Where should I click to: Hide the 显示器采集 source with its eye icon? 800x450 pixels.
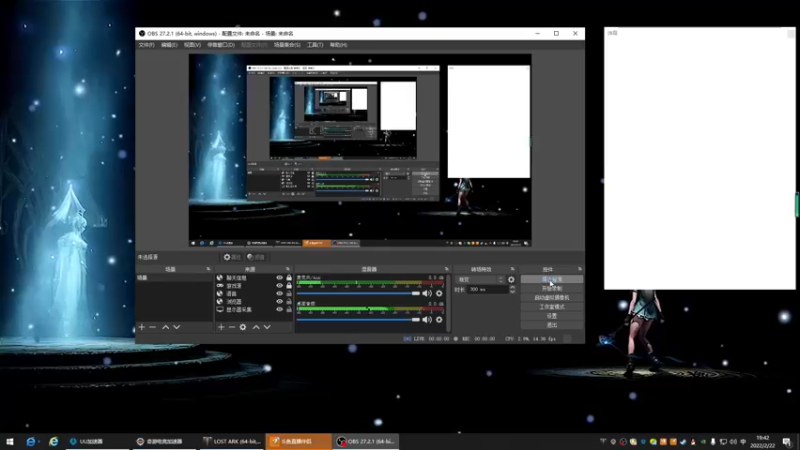tap(279, 309)
